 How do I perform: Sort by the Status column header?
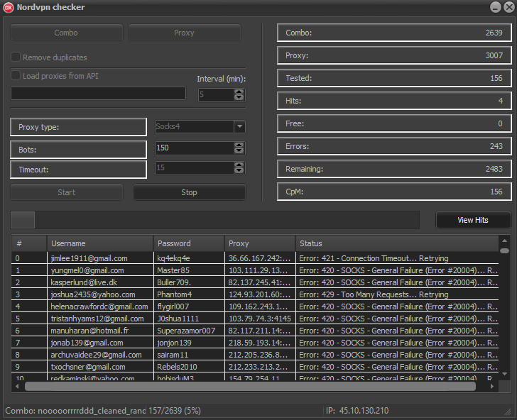(397, 243)
